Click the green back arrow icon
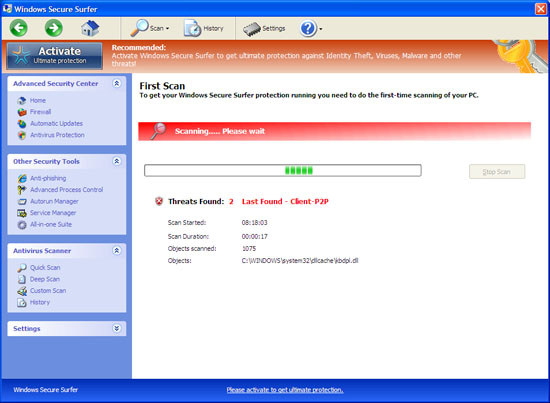Viewport: 550px width, 403px height. [x=19, y=28]
